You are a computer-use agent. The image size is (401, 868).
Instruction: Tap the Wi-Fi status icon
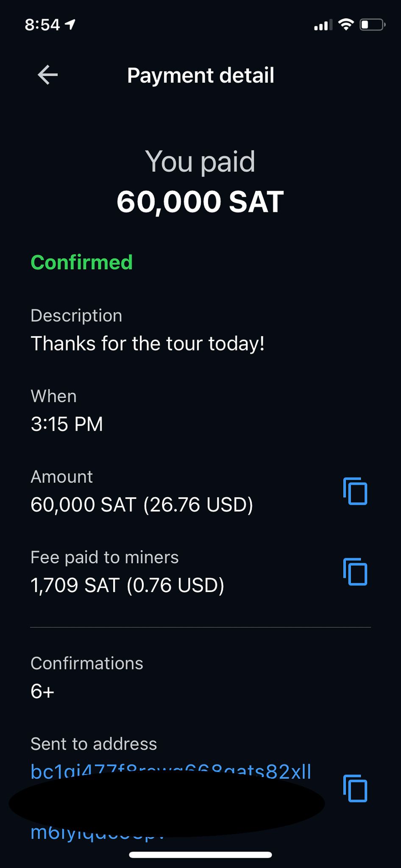click(346, 25)
